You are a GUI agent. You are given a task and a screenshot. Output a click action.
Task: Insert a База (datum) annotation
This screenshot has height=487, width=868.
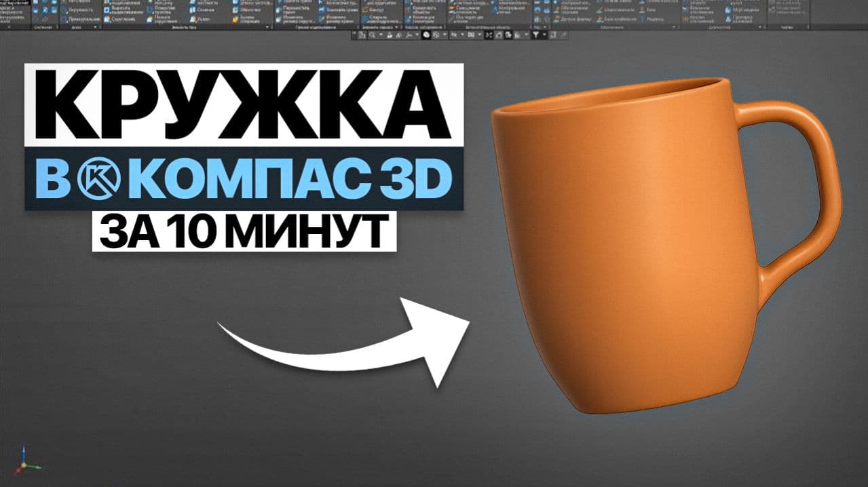pos(646,10)
